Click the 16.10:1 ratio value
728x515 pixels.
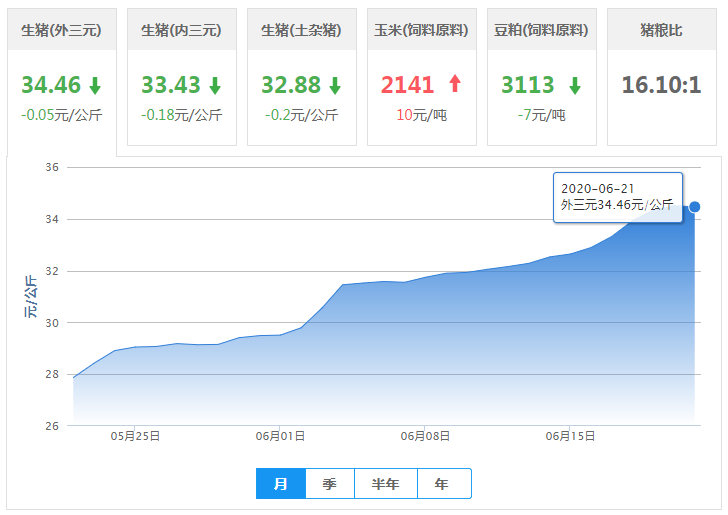(661, 85)
